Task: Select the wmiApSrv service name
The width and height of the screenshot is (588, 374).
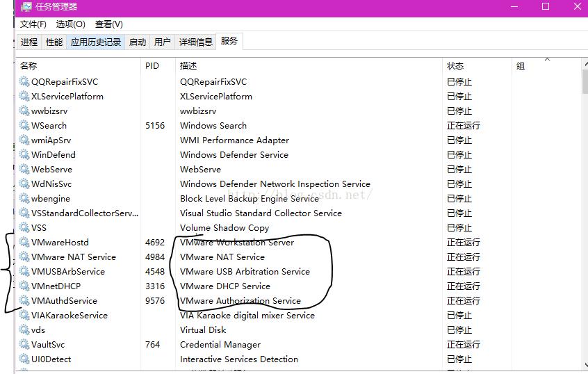Action: pos(51,140)
